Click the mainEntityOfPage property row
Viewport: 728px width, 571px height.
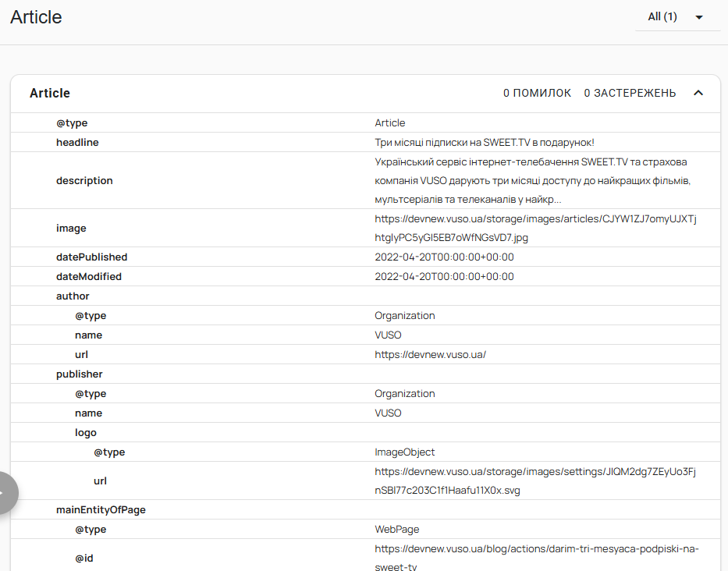click(x=365, y=509)
